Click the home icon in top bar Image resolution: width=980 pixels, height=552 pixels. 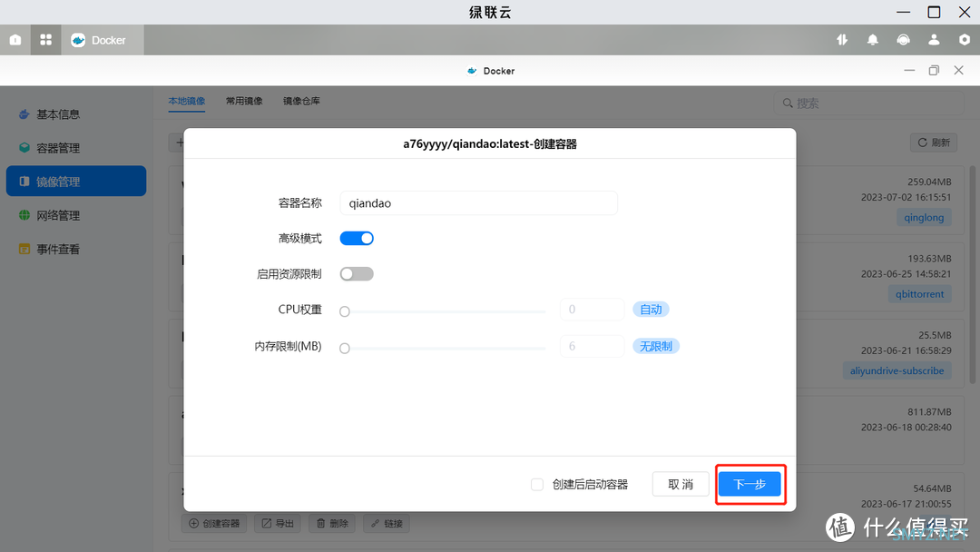point(15,40)
